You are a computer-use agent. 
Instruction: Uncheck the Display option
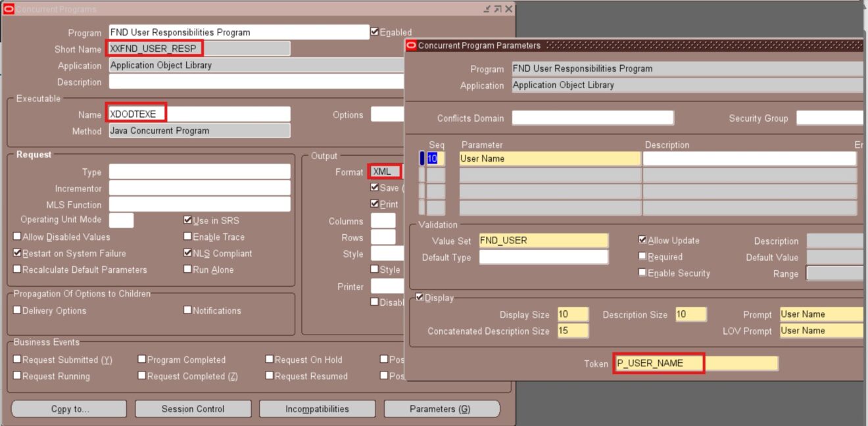pyautogui.click(x=418, y=298)
